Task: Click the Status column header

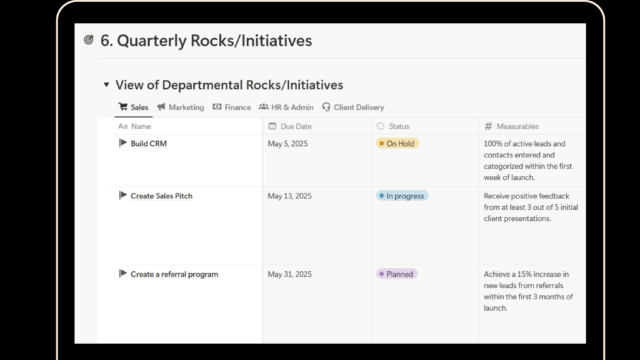Action: pos(425,127)
